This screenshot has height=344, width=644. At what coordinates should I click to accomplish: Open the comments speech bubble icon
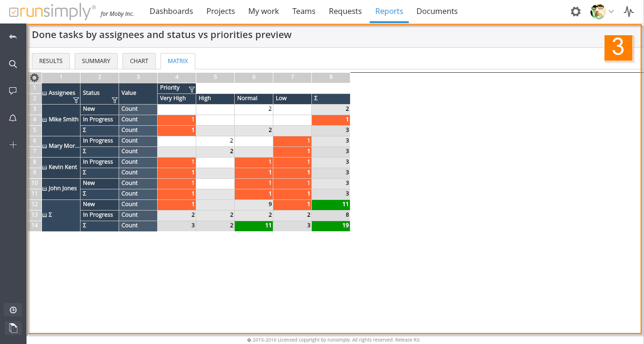[x=13, y=91]
